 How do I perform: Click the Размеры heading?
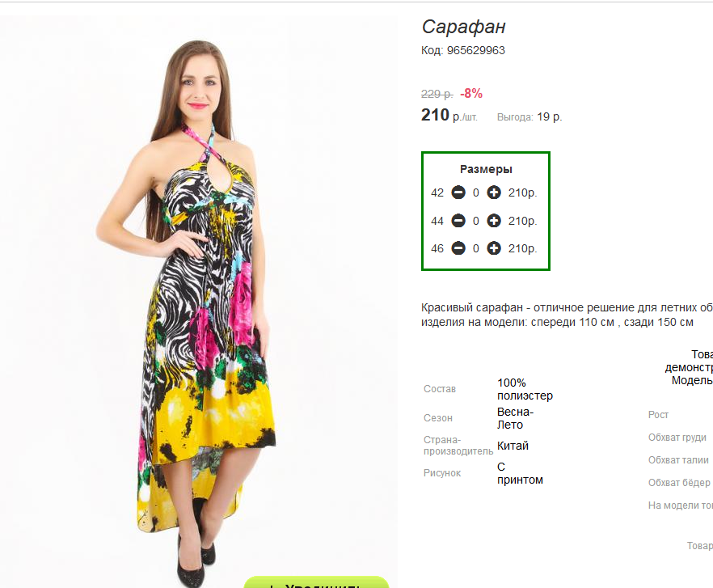(486, 169)
